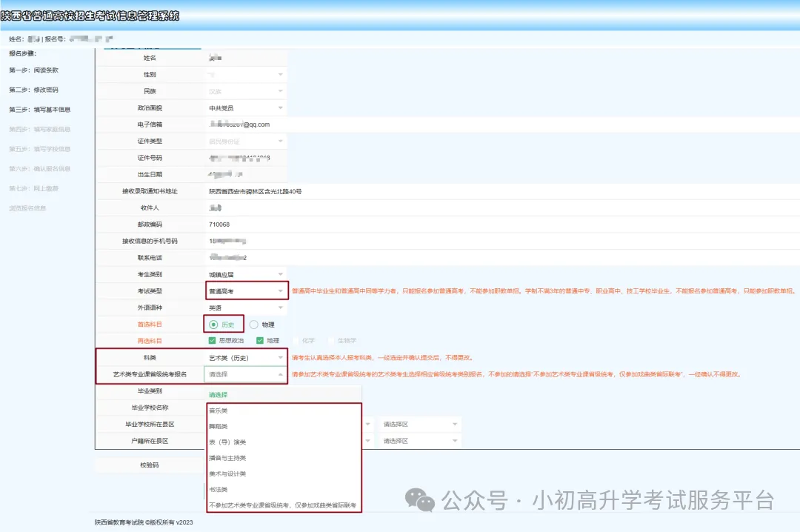Click the 收件人 input field

[x=502, y=207]
